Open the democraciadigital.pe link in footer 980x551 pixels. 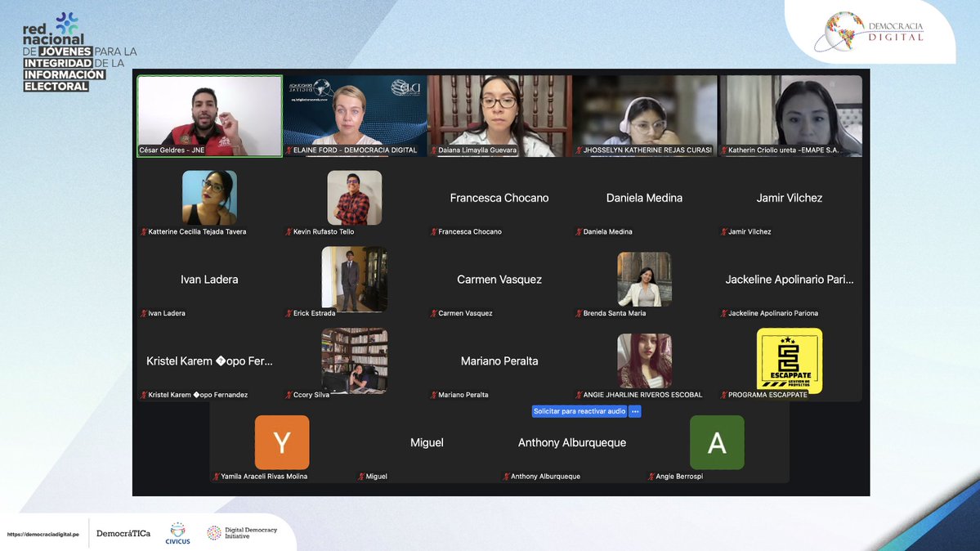[43, 534]
